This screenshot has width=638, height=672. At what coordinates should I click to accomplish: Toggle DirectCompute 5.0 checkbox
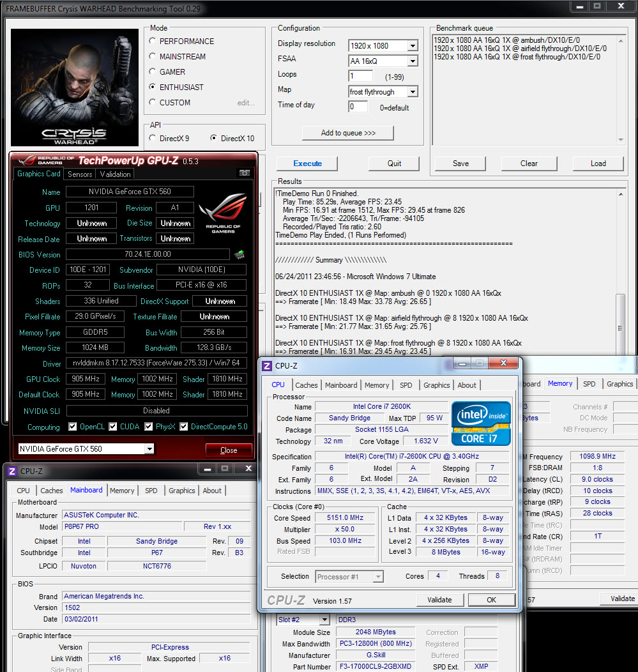click(x=184, y=427)
